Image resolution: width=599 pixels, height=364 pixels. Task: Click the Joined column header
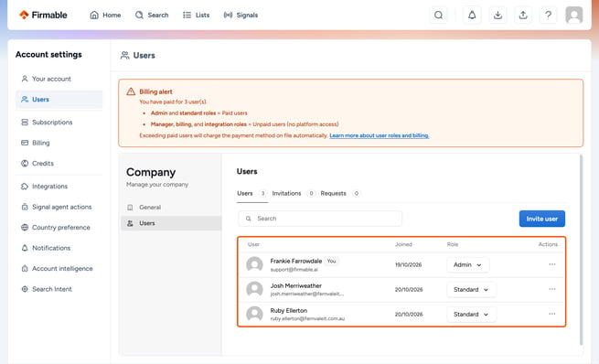pos(403,244)
